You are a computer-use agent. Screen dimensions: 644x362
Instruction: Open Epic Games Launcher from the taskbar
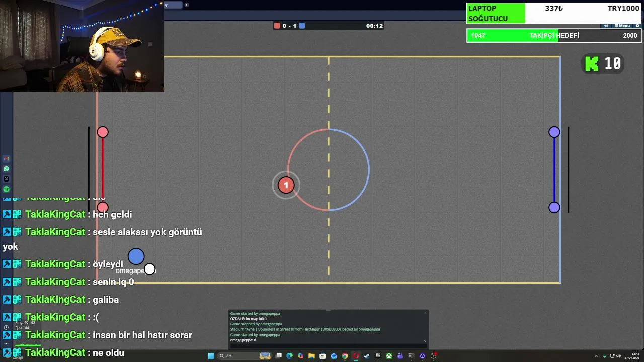pyautogui.click(x=378, y=356)
